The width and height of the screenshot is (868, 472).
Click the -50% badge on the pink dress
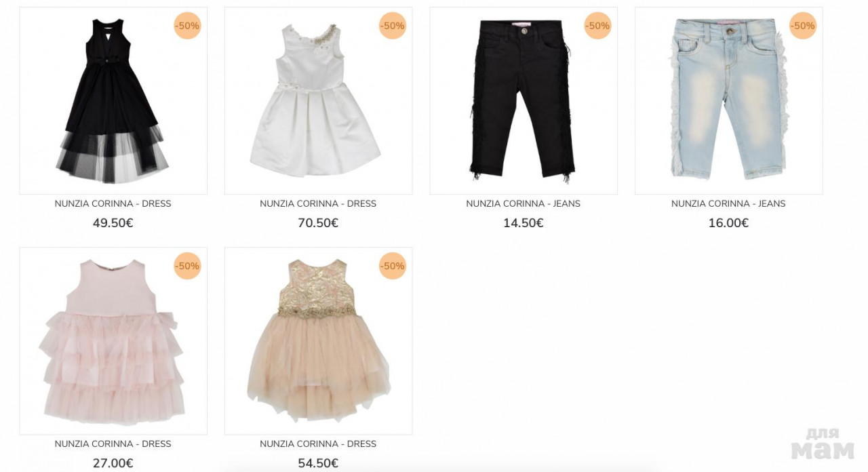tap(187, 266)
